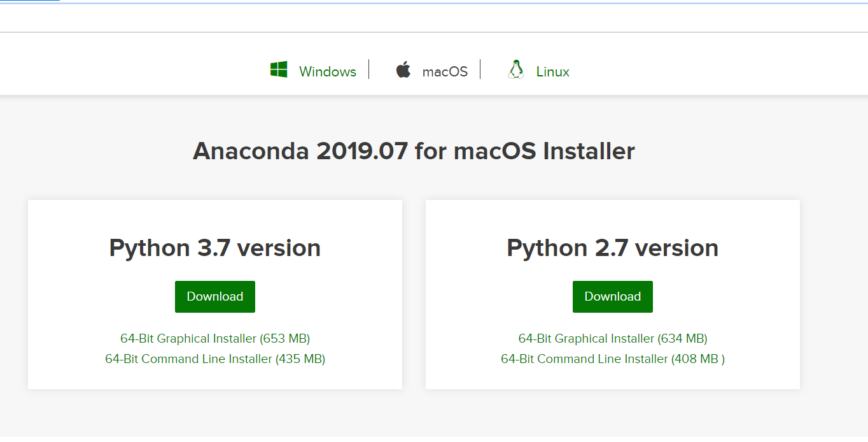The height and width of the screenshot is (442, 868).
Task: Click the black Apple silhouette next to macOS
Action: (x=403, y=69)
